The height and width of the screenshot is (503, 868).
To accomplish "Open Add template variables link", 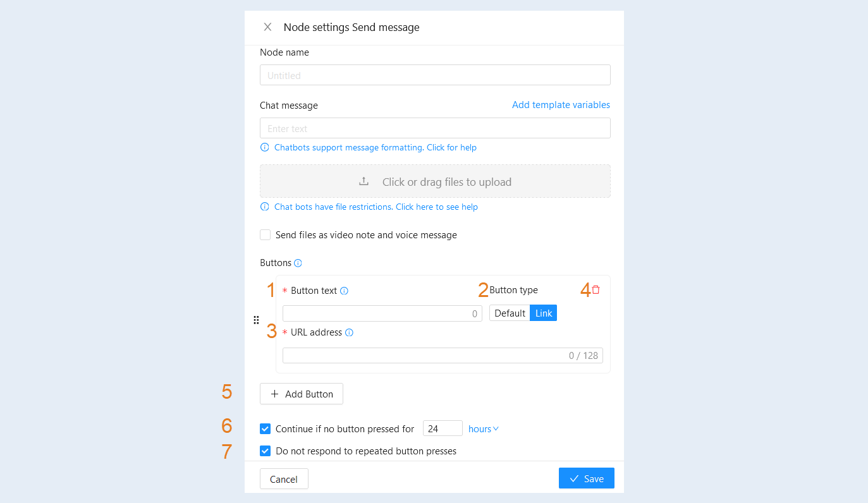I will point(561,105).
